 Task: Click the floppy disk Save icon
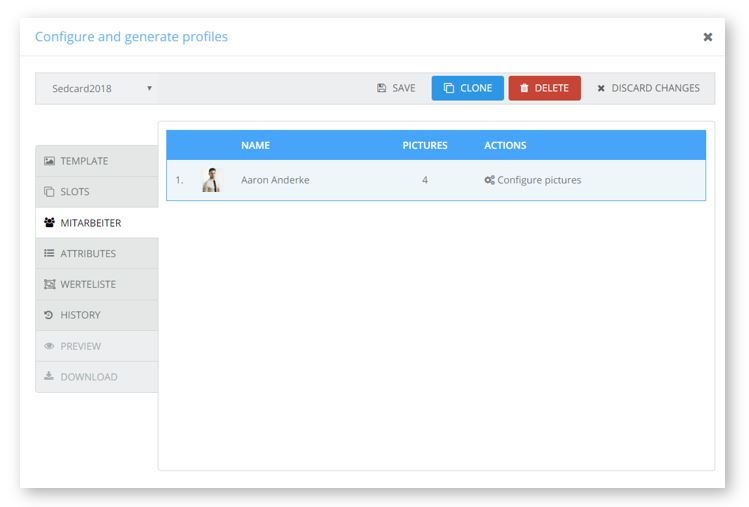[382, 88]
